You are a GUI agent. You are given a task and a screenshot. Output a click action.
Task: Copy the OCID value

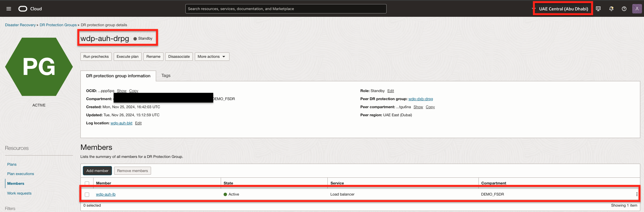coord(134,91)
